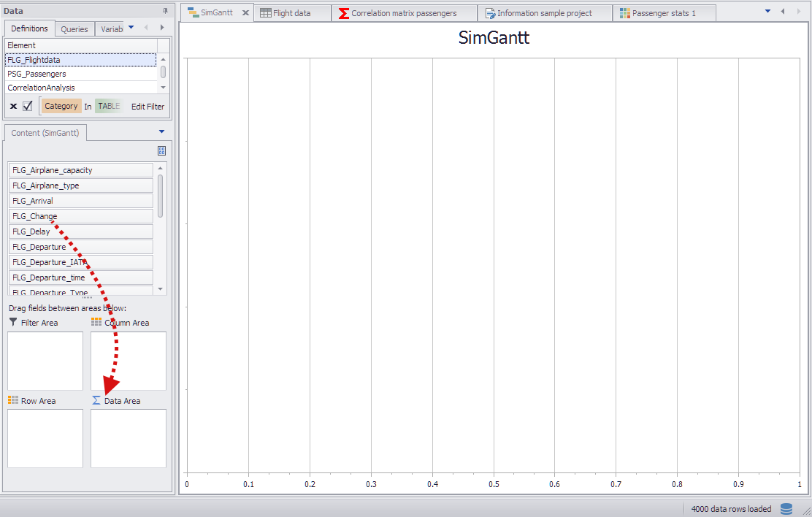Click the sigma icon beside Data Area

[96, 400]
